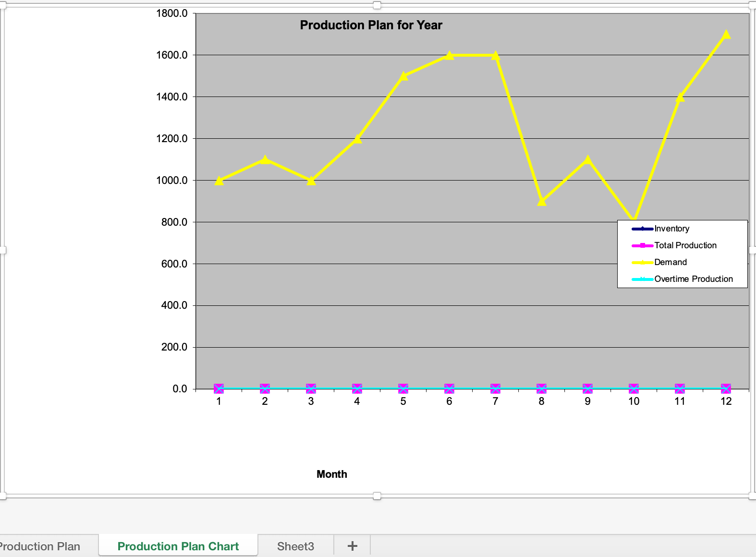The width and height of the screenshot is (756, 557).
Task: Click the 1000.0 vertical axis label
Action: coord(171,181)
